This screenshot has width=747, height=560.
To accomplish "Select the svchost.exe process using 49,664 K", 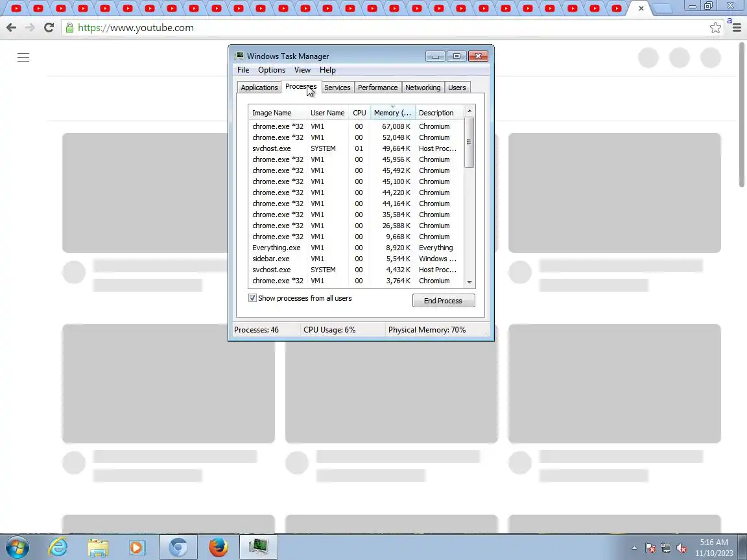I will pos(356,148).
